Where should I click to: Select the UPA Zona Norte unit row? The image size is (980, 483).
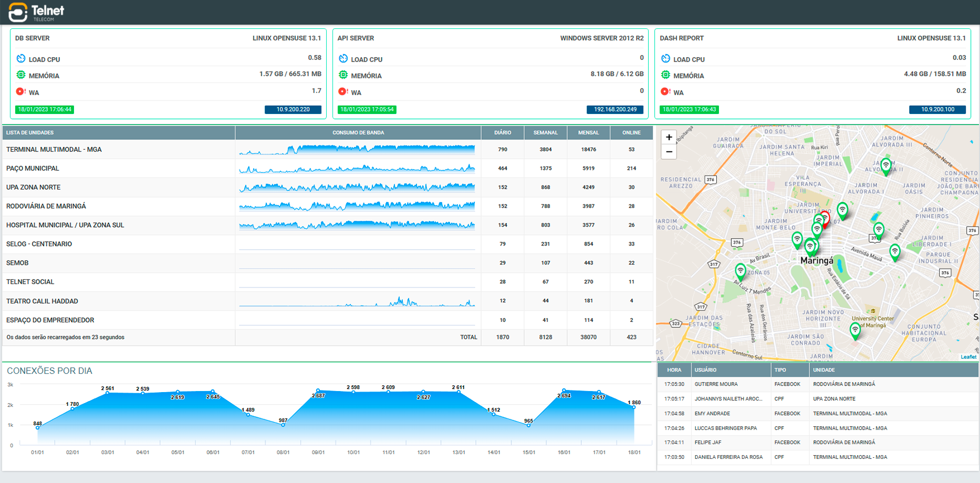[328, 187]
